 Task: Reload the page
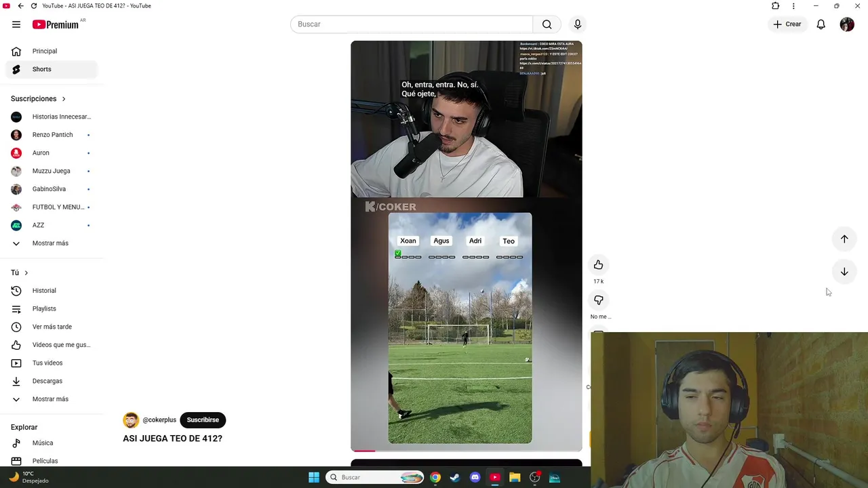point(34,6)
